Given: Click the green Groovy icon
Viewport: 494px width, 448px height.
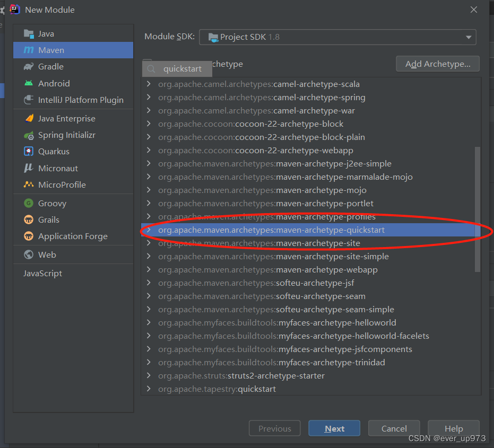Looking at the screenshot, I should pos(29,203).
